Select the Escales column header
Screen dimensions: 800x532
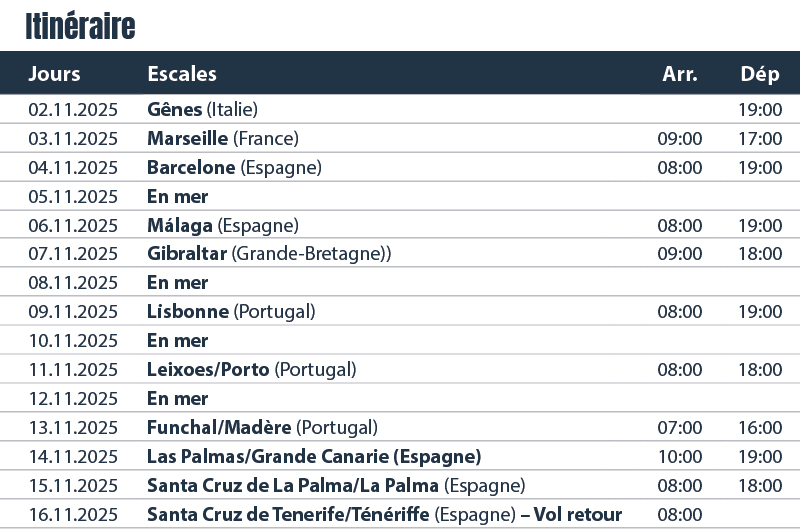click(182, 74)
